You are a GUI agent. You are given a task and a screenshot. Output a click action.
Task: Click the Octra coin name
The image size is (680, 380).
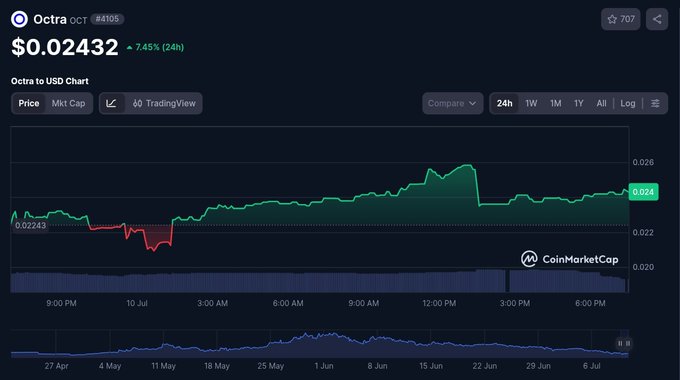[x=50, y=19]
